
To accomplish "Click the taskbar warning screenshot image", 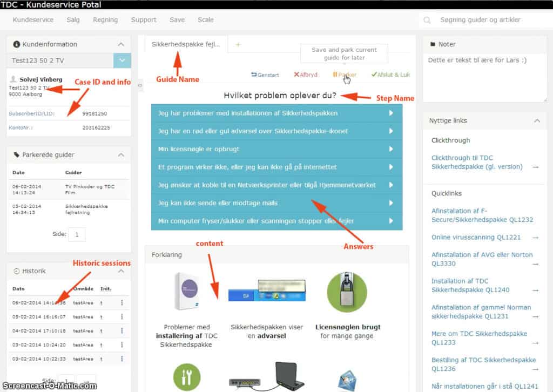I will (267, 290).
